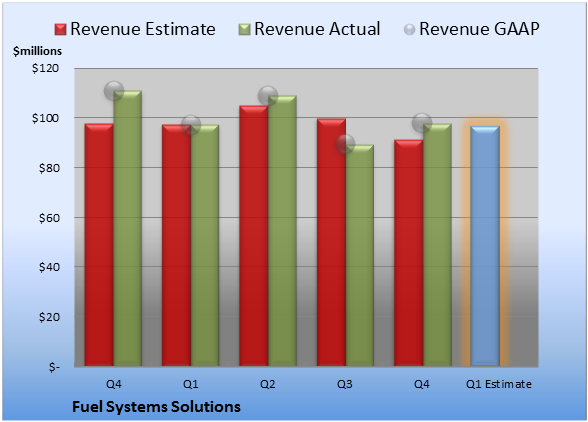Click the '$-' zero axis label
The width and height of the screenshot is (588, 422).
point(54,367)
